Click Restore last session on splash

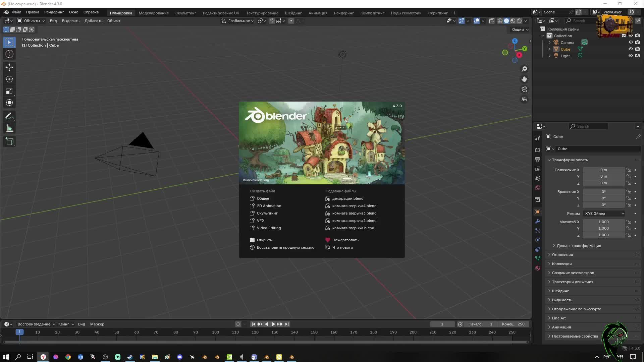pos(285,247)
